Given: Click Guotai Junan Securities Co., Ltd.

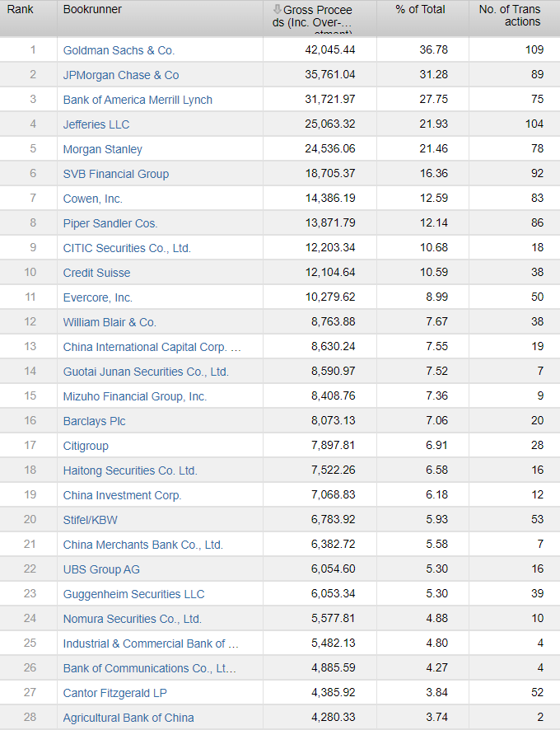Looking at the screenshot, I should 146,372.
